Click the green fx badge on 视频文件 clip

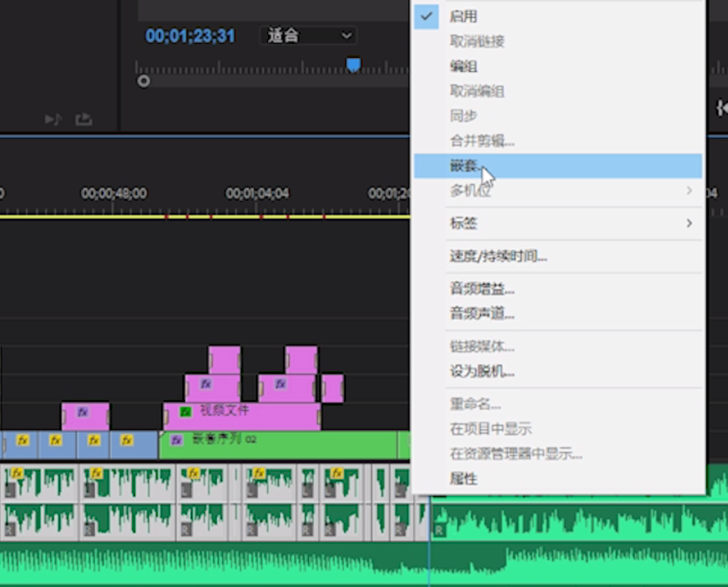coord(185,412)
